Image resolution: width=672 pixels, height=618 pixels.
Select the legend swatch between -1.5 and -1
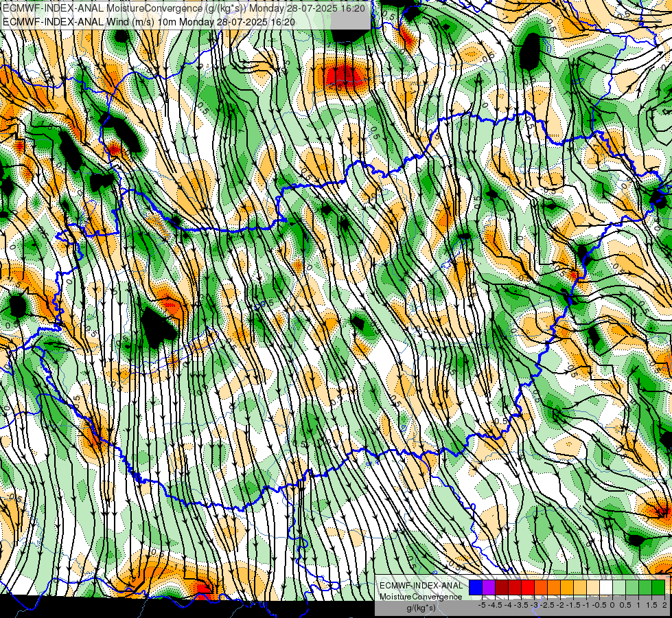580,588
